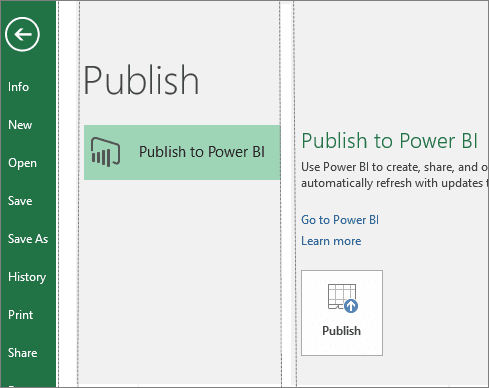Open the Learn more link

331,241
